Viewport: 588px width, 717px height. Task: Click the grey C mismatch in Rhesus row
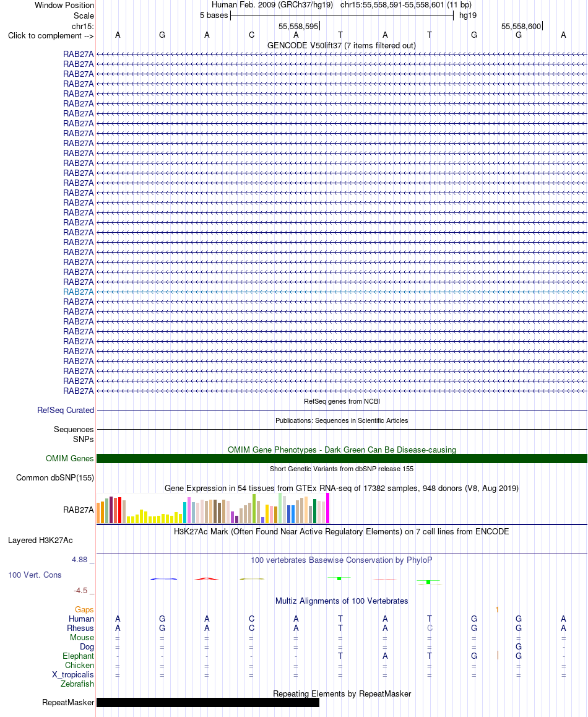430,628
